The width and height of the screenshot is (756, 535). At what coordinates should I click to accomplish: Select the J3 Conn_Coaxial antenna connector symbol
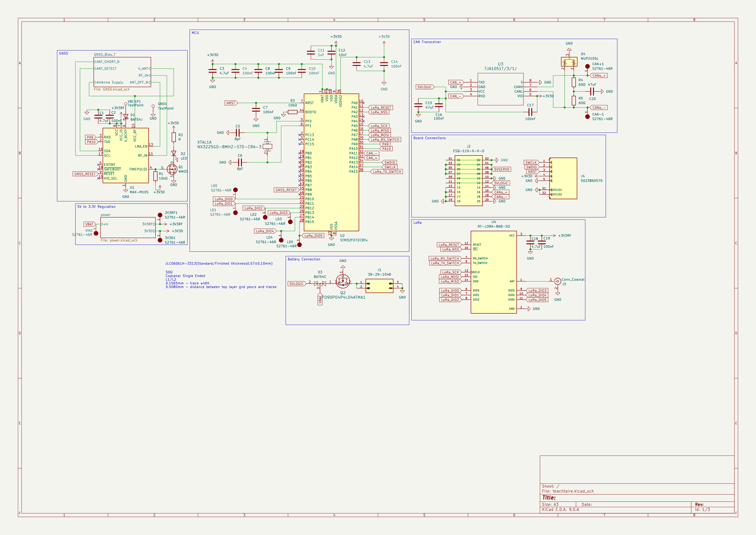click(x=557, y=282)
